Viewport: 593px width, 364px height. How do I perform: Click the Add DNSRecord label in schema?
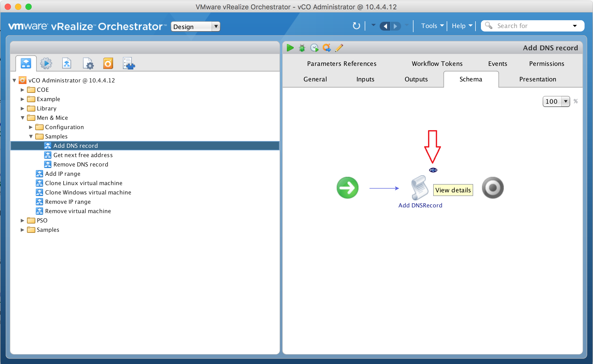(420, 205)
